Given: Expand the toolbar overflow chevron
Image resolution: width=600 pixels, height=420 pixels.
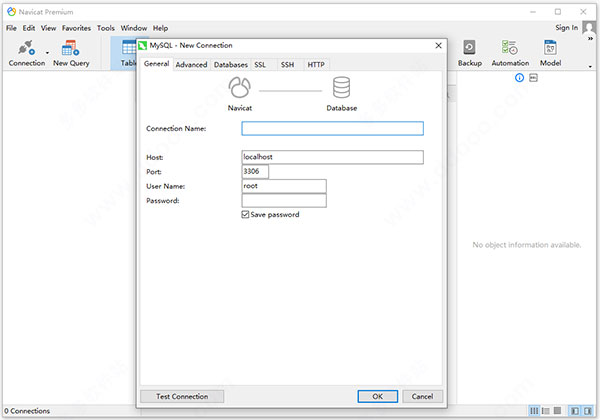Looking at the screenshot, I should click(590, 39).
